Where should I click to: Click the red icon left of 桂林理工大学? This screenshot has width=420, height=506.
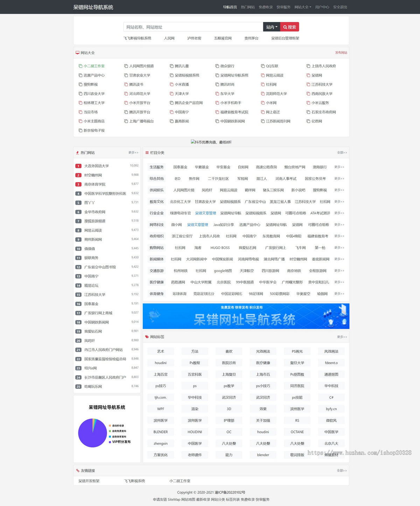pos(80,103)
